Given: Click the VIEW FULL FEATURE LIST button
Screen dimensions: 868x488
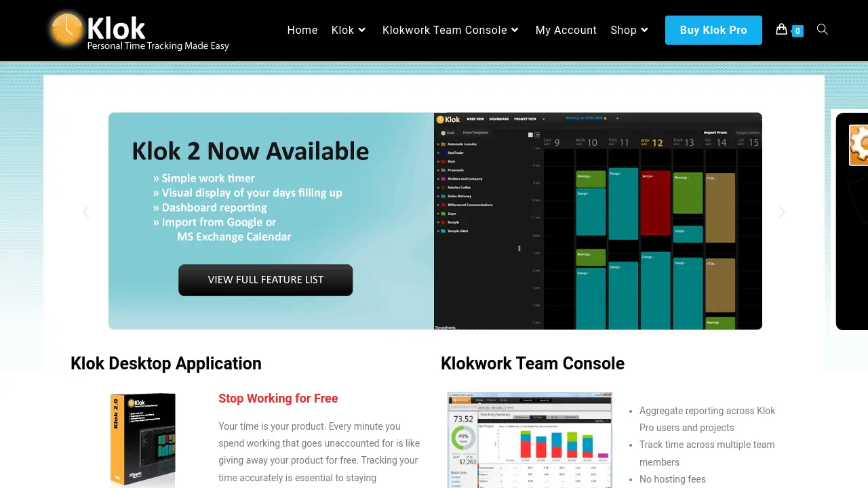Looking at the screenshot, I should (x=265, y=280).
